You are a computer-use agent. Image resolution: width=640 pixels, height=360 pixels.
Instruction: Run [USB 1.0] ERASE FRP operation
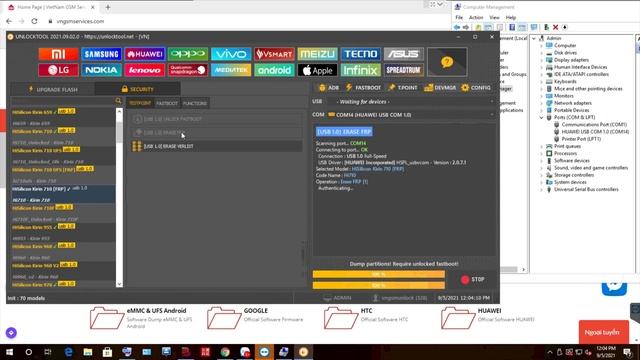tap(217, 133)
